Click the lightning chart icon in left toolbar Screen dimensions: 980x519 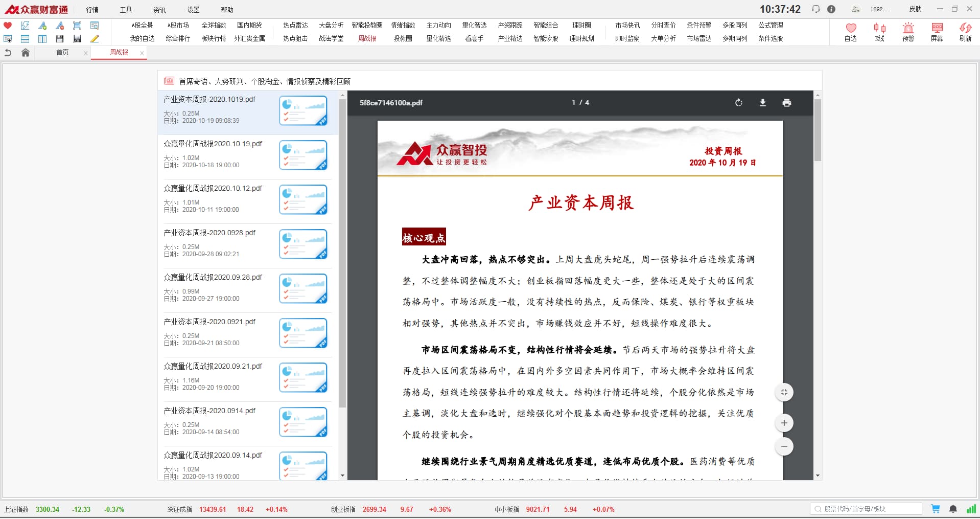tap(25, 26)
